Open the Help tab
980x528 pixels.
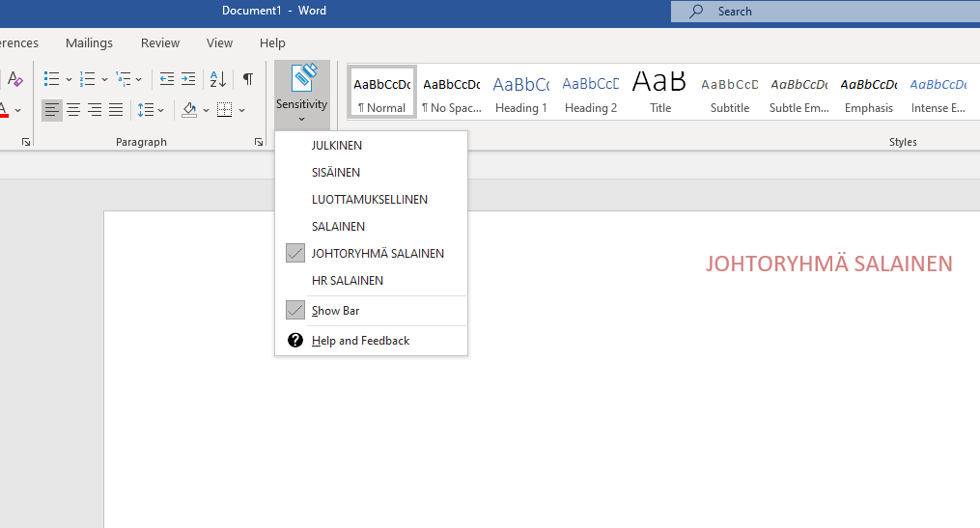point(272,43)
